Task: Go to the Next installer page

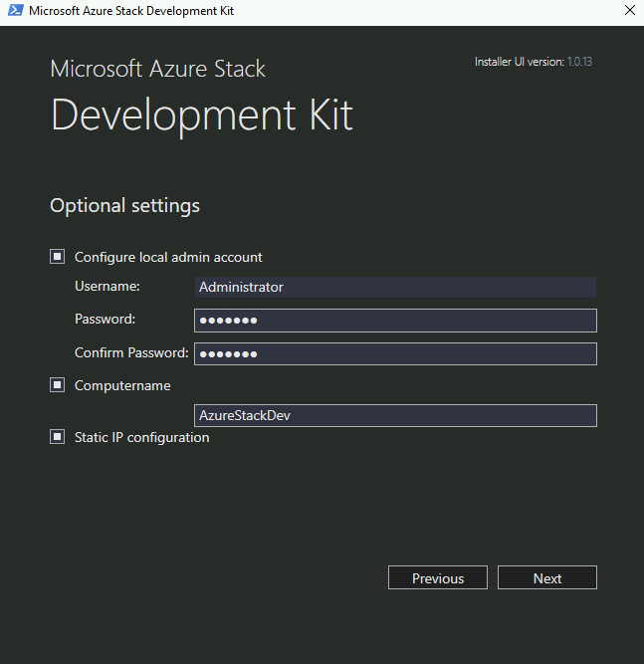Action: 547,577
